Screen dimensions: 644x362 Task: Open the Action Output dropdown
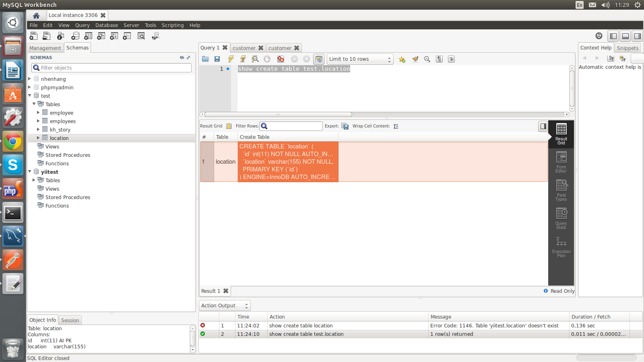click(x=225, y=306)
